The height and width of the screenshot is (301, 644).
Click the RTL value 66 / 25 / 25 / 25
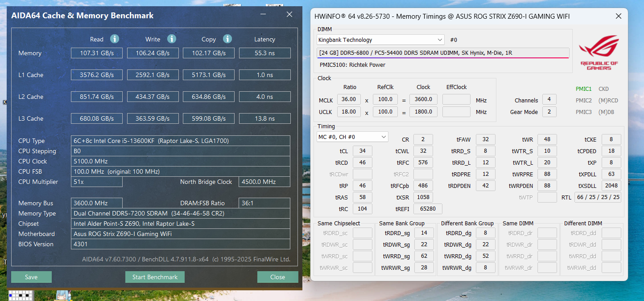click(598, 197)
